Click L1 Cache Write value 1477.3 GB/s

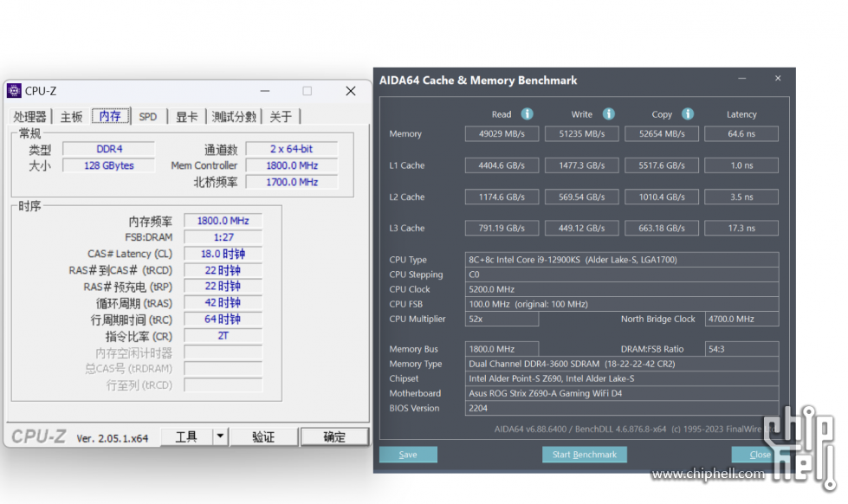[581, 165]
